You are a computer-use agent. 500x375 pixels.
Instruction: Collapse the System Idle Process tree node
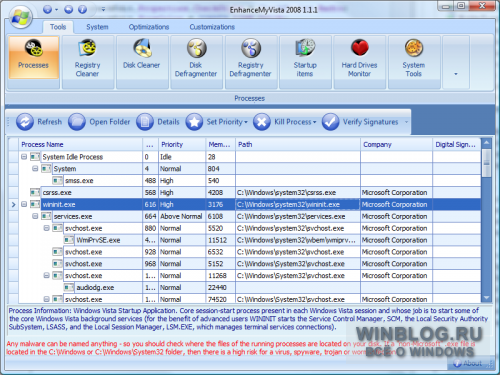(24, 156)
